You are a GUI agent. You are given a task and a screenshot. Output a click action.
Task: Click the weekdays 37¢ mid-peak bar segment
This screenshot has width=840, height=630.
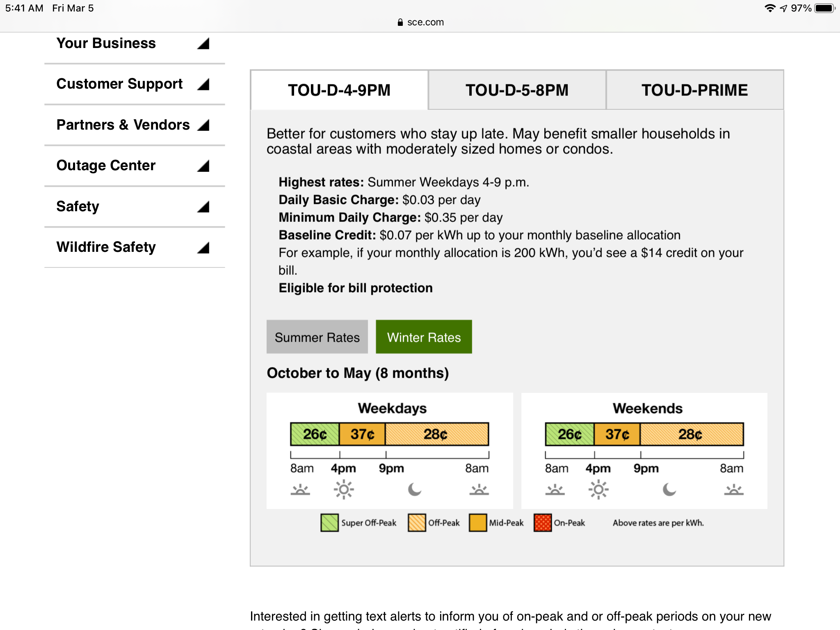(x=362, y=434)
